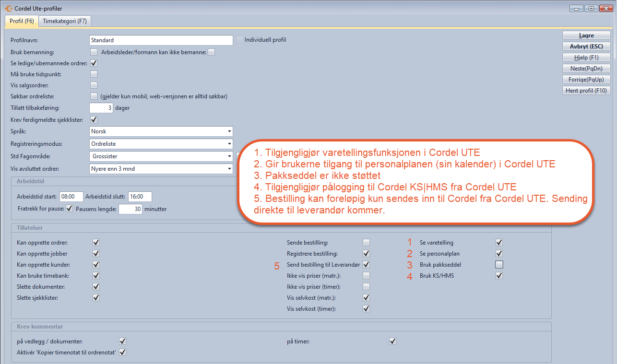This screenshot has width=617, height=364.
Task: Minimize the Cordel Ute-profiler window
Action: [x=576, y=8]
